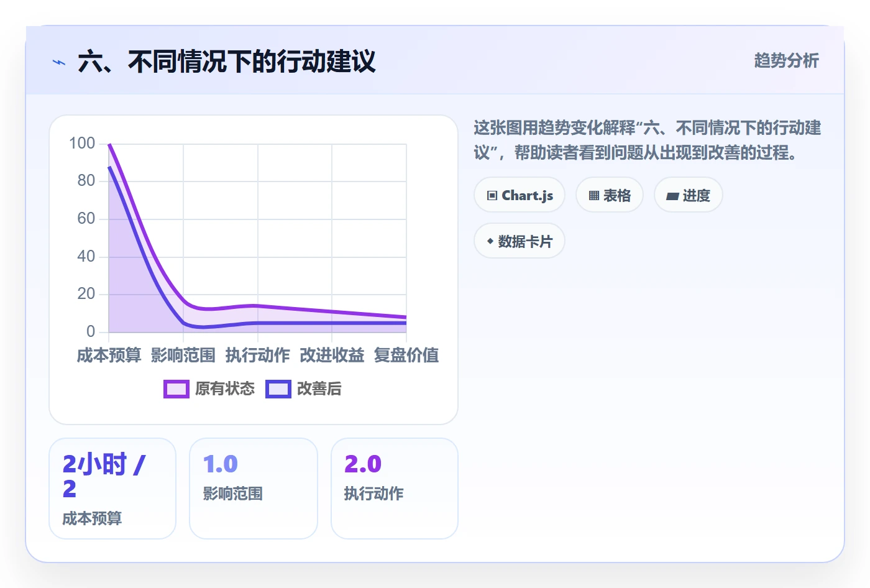Click the square icon in Chart.js chip
The height and width of the screenshot is (588, 870).
point(492,196)
